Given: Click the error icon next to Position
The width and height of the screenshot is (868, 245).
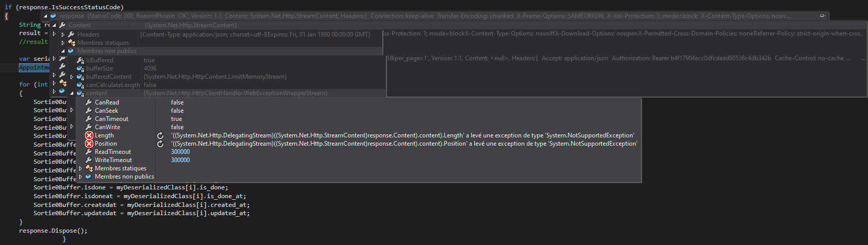Looking at the screenshot, I should (89, 144).
